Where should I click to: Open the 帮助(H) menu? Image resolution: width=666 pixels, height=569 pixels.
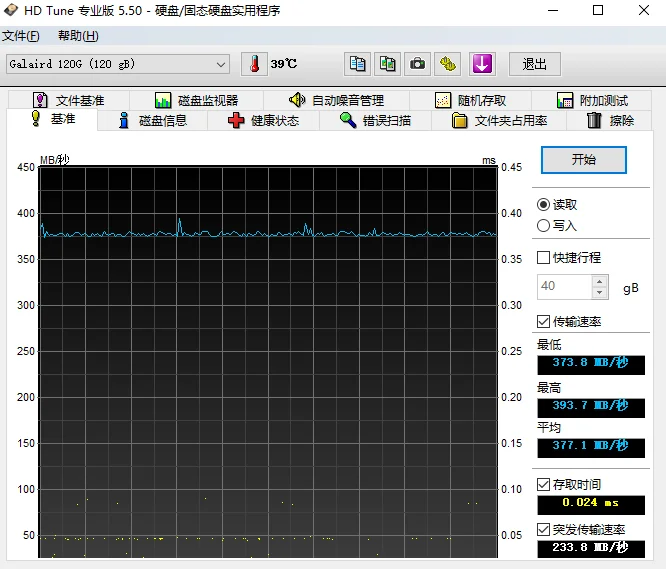pos(78,36)
